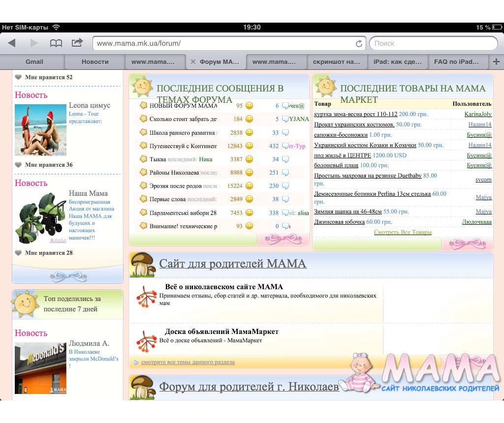Open Смотреть Все Товары link
This screenshot has height=423, width=504.
pyautogui.click(x=403, y=232)
